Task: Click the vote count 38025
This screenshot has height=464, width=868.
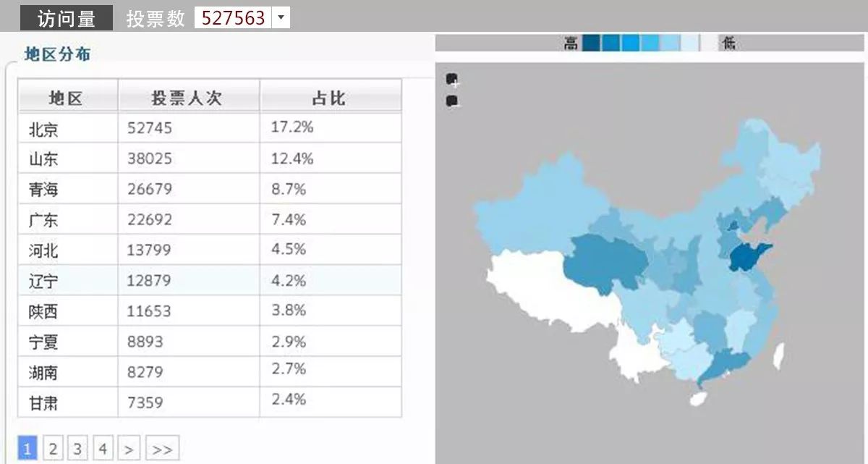Action: [x=150, y=159]
